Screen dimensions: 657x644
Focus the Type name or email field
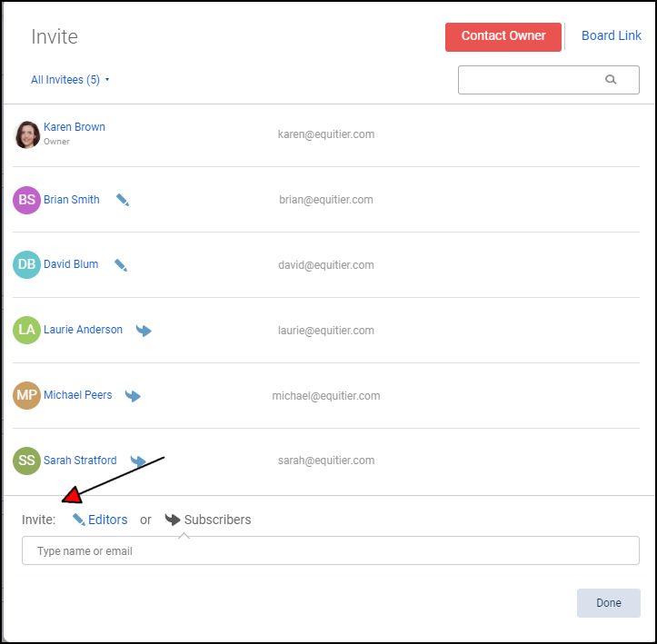click(331, 550)
